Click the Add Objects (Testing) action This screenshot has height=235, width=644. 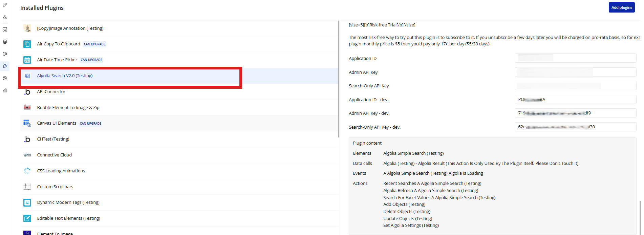[x=404, y=205]
